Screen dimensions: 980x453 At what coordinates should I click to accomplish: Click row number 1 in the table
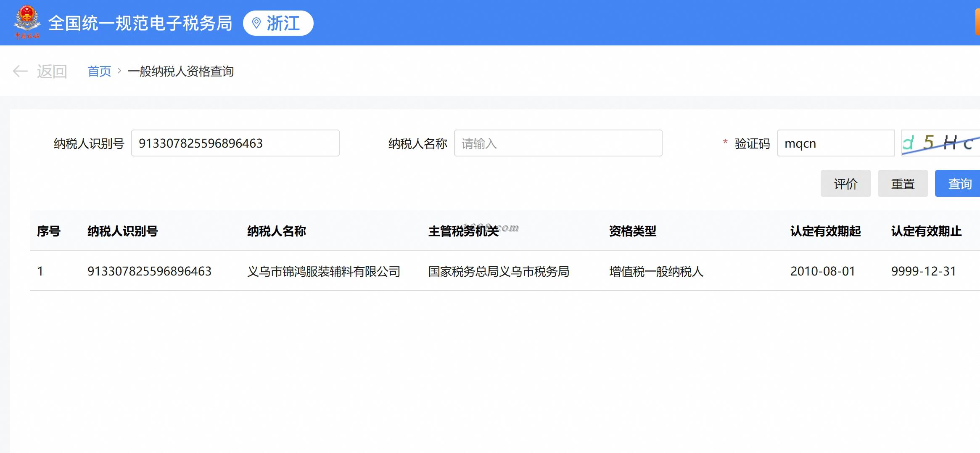[x=40, y=271]
